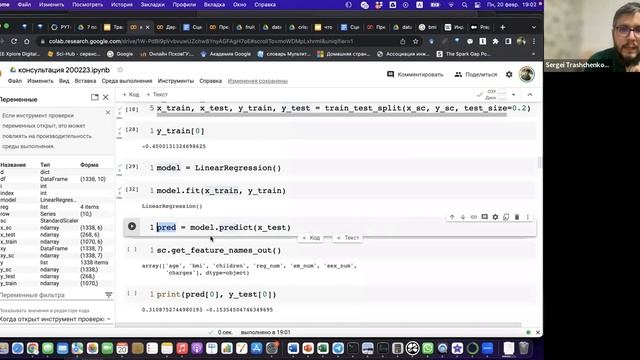The image size is (640, 360).
Task: Open more cell actions menu
Action: tap(527, 217)
